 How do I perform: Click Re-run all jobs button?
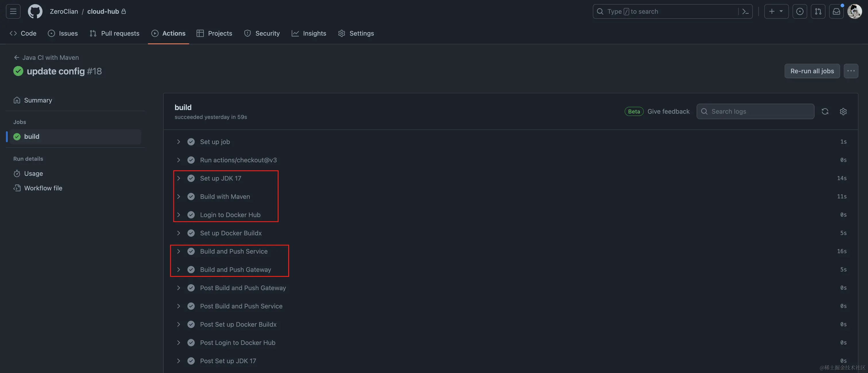tap(812, 71)
